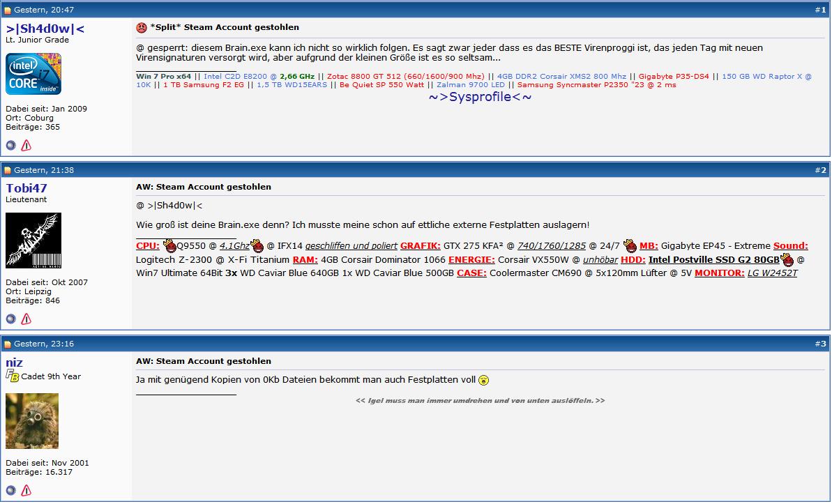Open user profile niz
Viewport: 832px width, 504px height.
pos(15,362)
